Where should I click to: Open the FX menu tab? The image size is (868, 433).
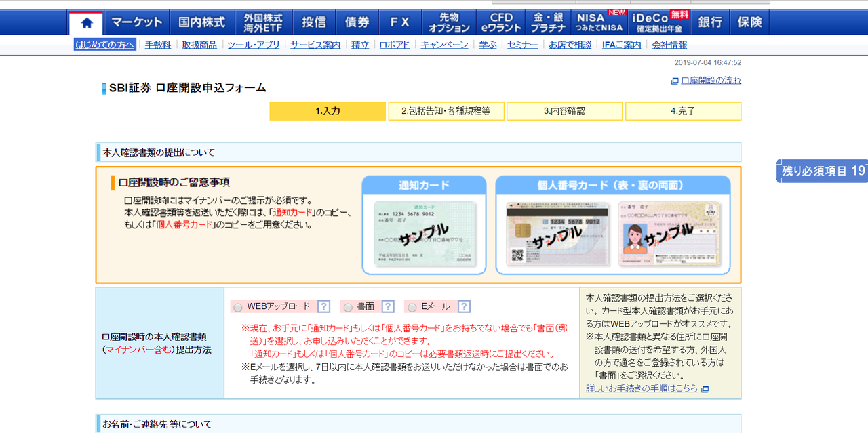pyautogui.click(x=400, y=22)
